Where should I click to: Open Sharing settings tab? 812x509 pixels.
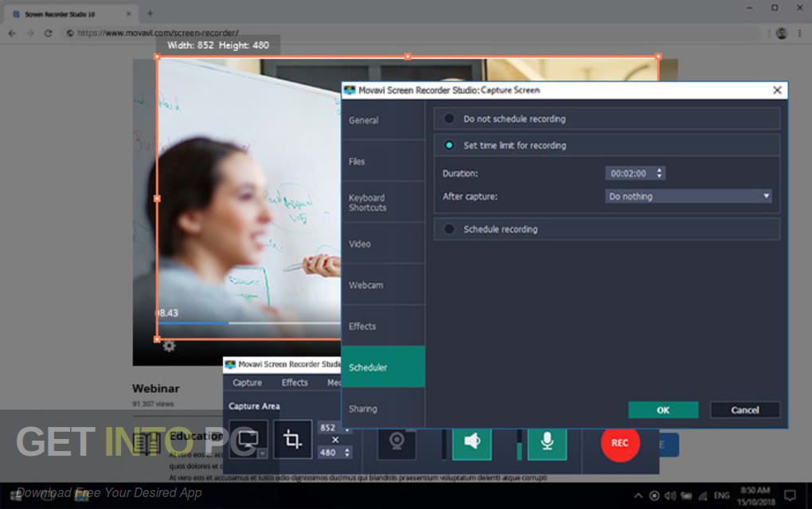(383, 409)
